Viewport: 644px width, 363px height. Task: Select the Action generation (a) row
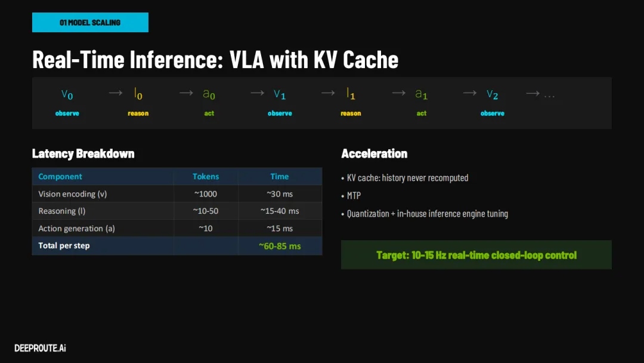(x=177, y=228)
